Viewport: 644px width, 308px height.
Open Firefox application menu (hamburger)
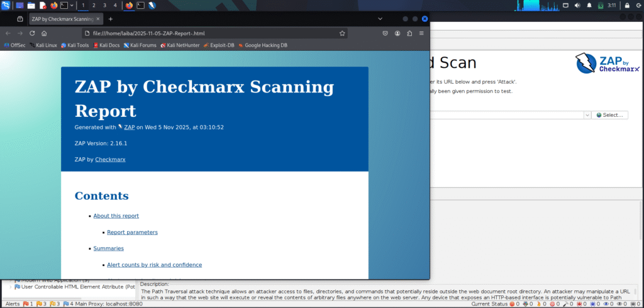pos(421,33)
